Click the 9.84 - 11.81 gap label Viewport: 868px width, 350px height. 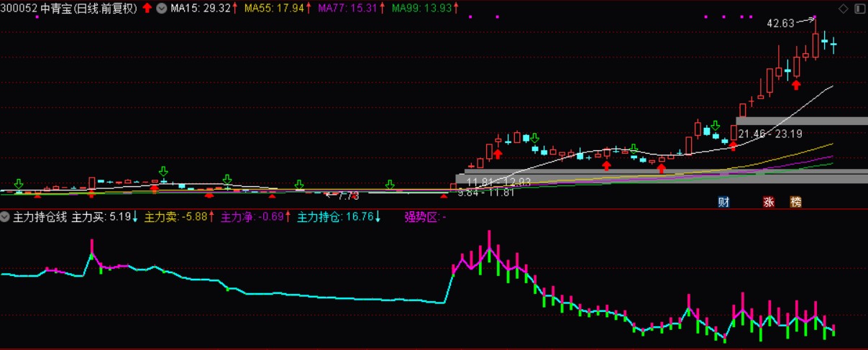[486, 192]
